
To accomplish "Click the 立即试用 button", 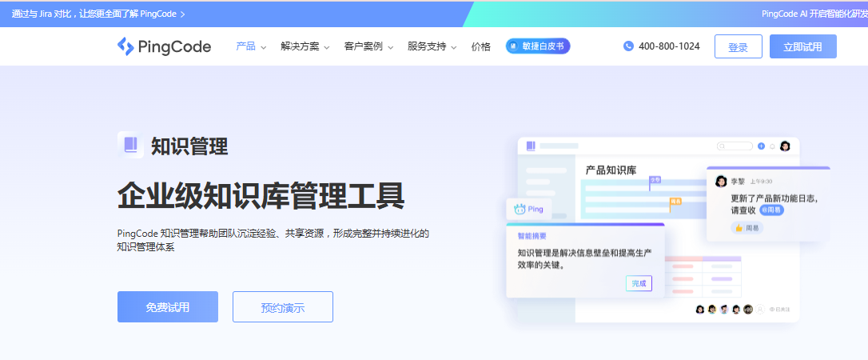I will tap(802, 46).
